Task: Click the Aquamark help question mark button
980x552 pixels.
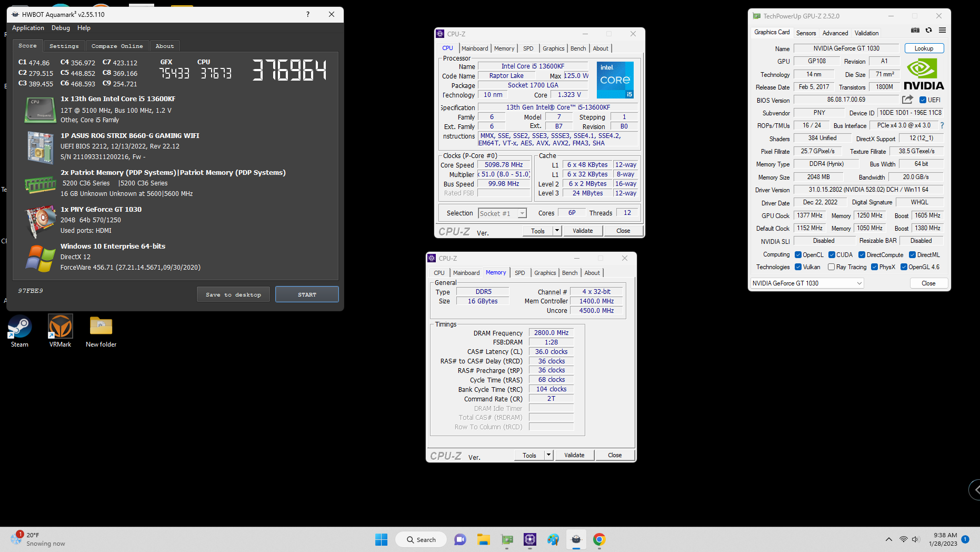Action: tap(308, 14)
